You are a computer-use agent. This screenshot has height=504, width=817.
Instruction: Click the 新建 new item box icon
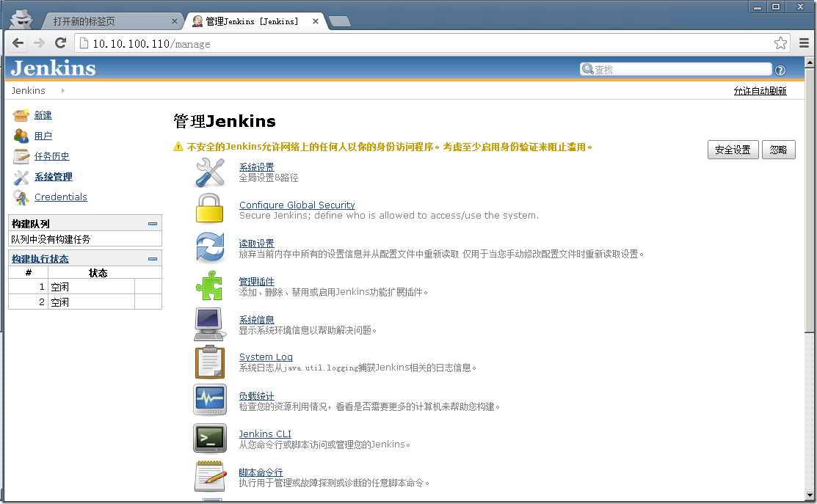pos(21,115)
